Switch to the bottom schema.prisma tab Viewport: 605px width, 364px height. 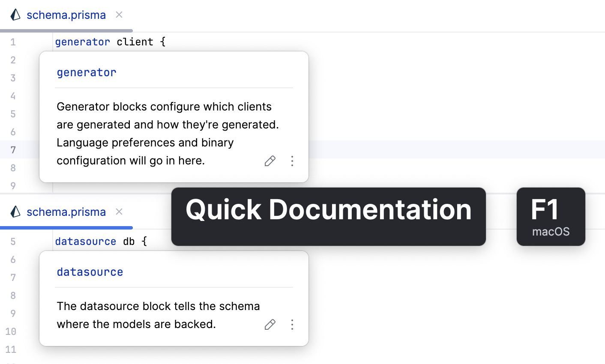coord(66,212)
